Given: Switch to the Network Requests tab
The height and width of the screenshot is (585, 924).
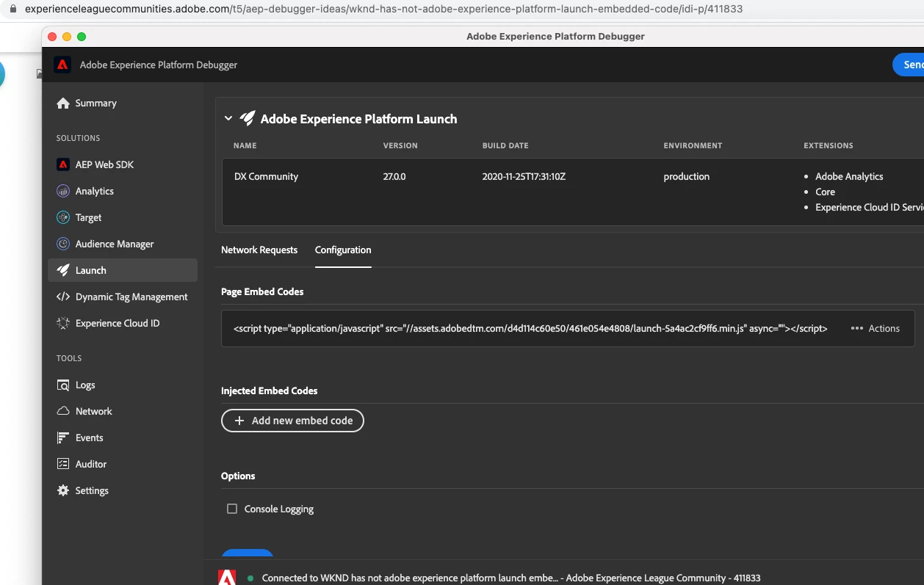Looking at the screenshot, I should pyautogui.click(x=259, y=250).
